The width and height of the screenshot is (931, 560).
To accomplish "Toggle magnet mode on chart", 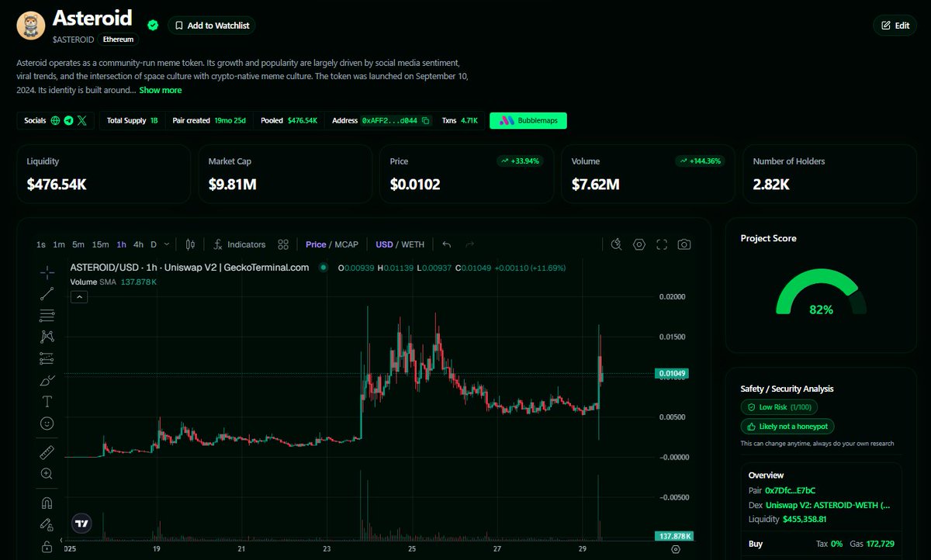I will [47, 503].
